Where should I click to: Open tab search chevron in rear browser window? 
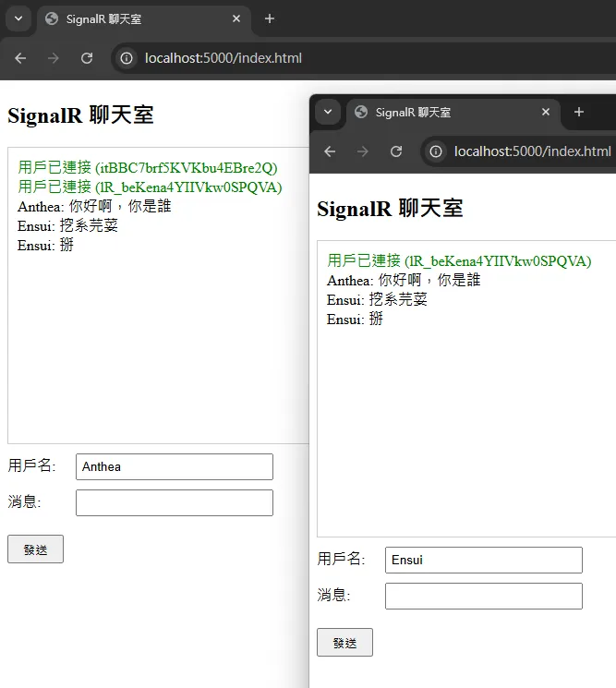[x=18, y=18]
